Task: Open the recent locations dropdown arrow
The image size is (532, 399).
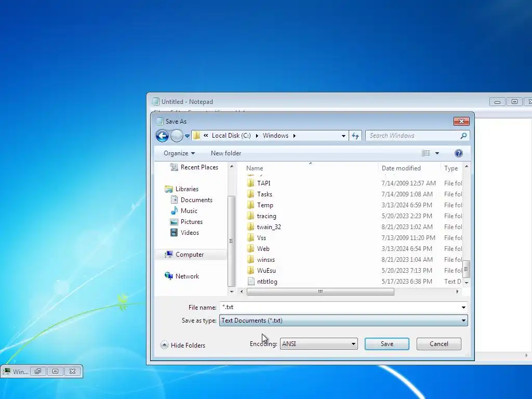Action: click(x=187, y=136)
